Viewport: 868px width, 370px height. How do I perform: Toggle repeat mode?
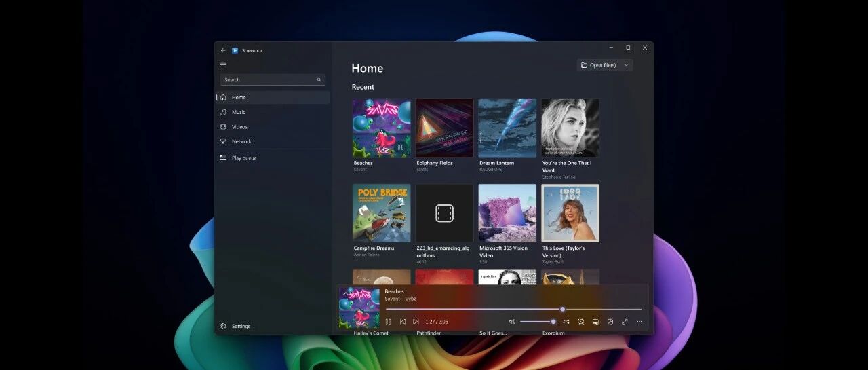(x=581, y=322)
